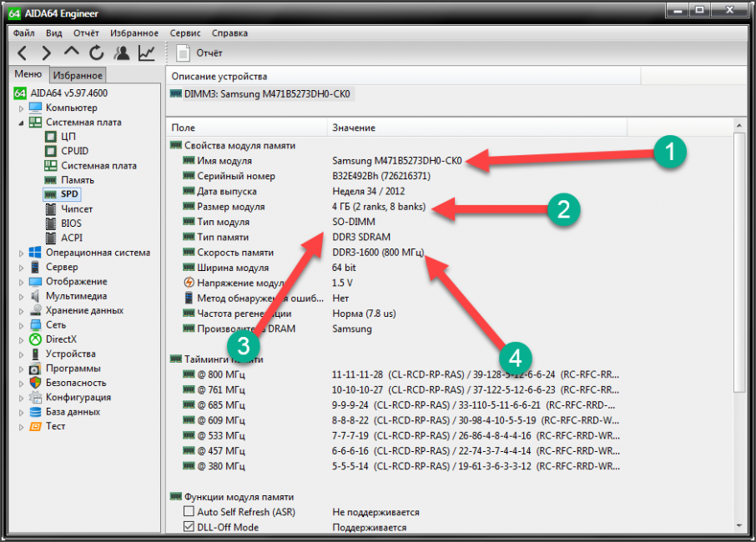Select DIMM3: Samsung M471B5273DH0-CK0 device row
The height and width of the screenshot is (542, 756).
(x=261, y=93)
